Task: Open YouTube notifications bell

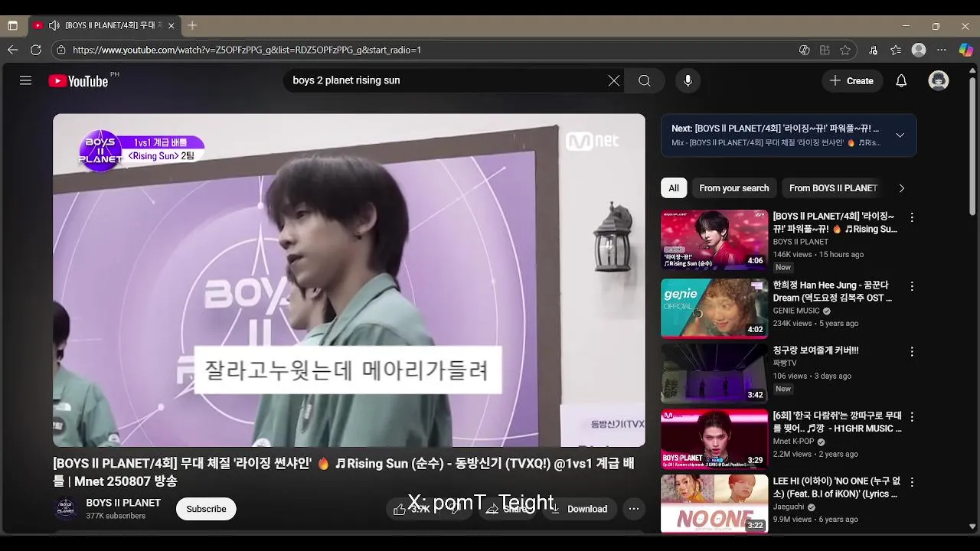Action: [x=901, y=80]
